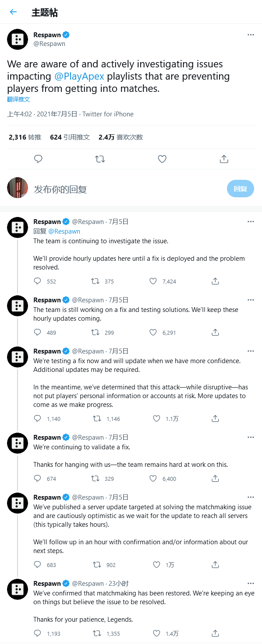Open more options on the matchmaking restored tweet
The height and width of the screenshot is (644, 262).
(251, 583)
